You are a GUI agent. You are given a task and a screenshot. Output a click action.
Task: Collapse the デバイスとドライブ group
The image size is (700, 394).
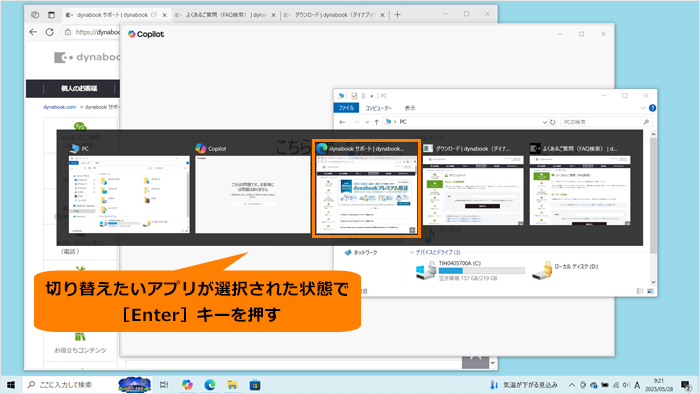(x=412, y=252)
